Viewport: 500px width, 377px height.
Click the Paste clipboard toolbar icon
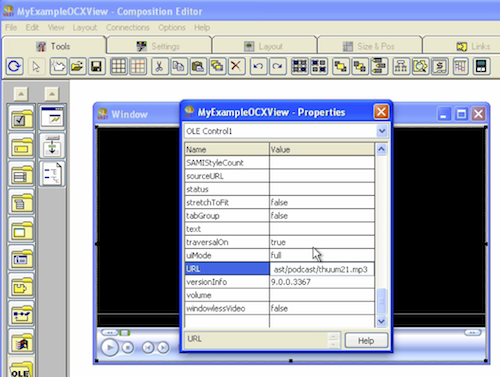pos(198,66)
